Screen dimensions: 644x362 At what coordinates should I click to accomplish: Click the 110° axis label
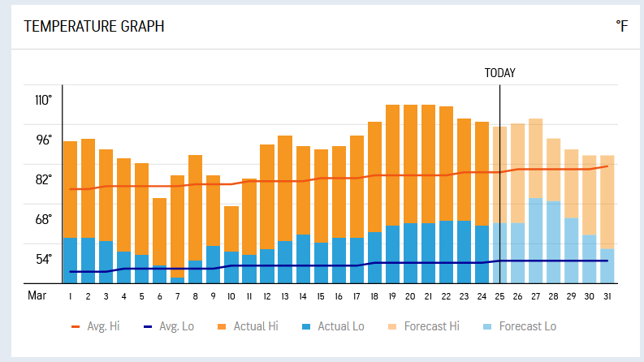coord(44,100)
